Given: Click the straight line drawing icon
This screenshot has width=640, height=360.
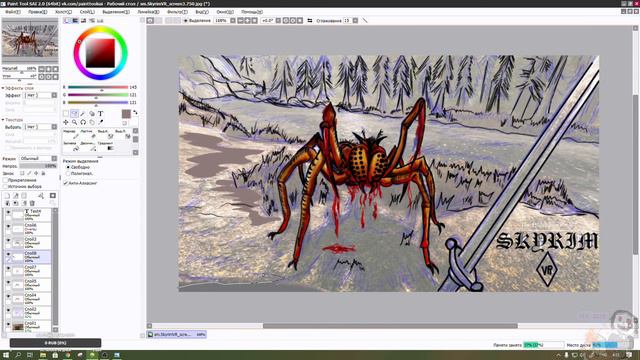Looking at the screenshot, I should click(365, 20).
